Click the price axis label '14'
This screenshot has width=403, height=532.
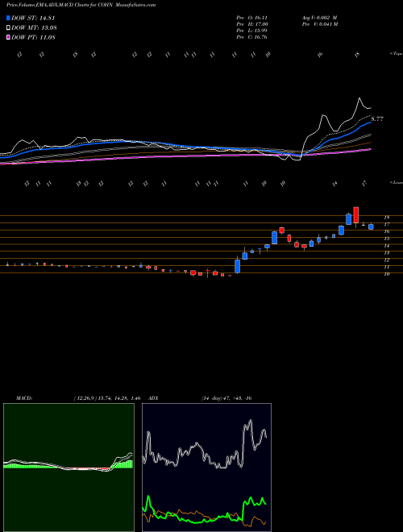pyautogui.click(x=386, y=246)
